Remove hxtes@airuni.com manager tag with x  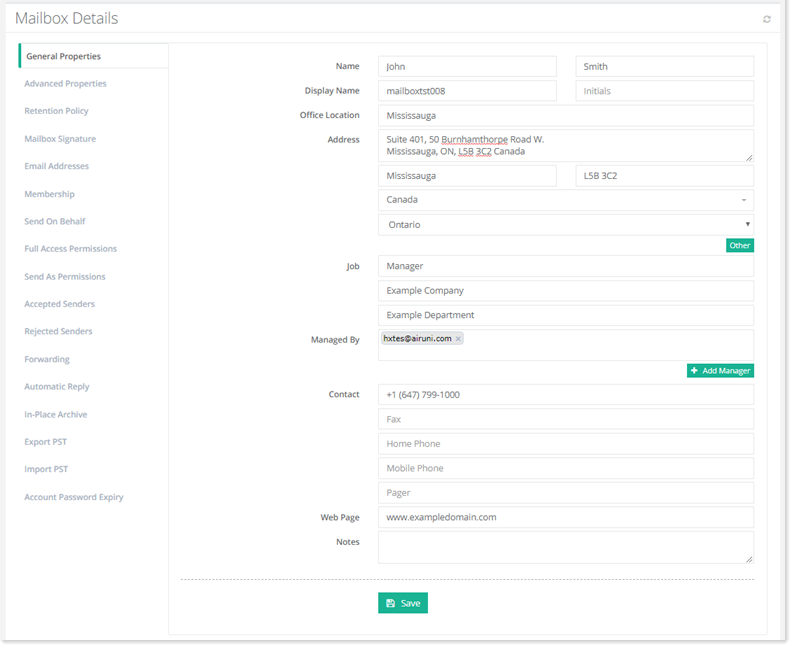[458, 339]
